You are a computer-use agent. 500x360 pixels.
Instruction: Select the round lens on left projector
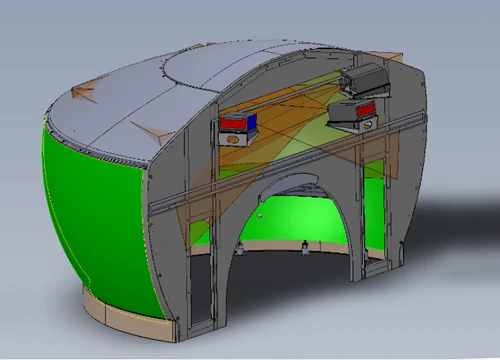pos(233,138)
